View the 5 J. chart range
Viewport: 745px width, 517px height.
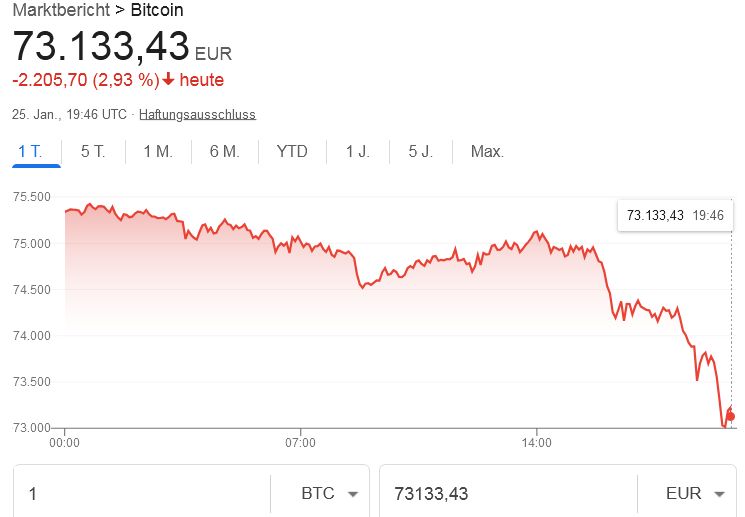pos(420,152)
